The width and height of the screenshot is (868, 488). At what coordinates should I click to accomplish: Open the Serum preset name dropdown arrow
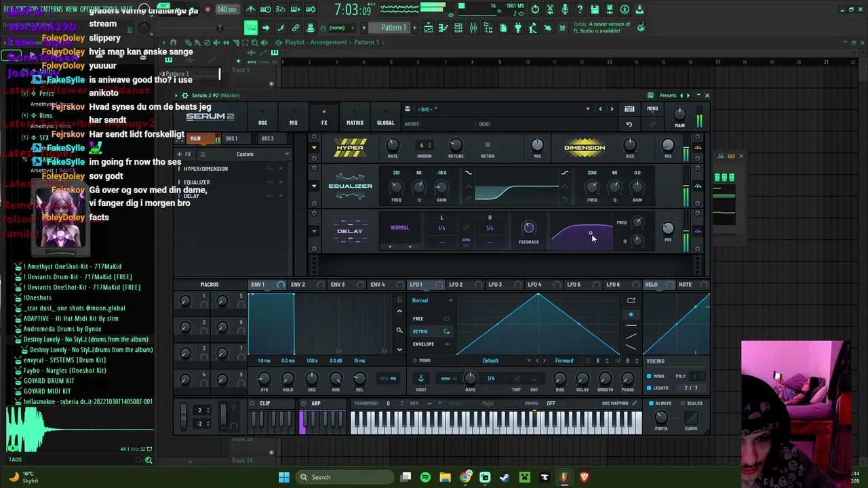pos(587,109)
